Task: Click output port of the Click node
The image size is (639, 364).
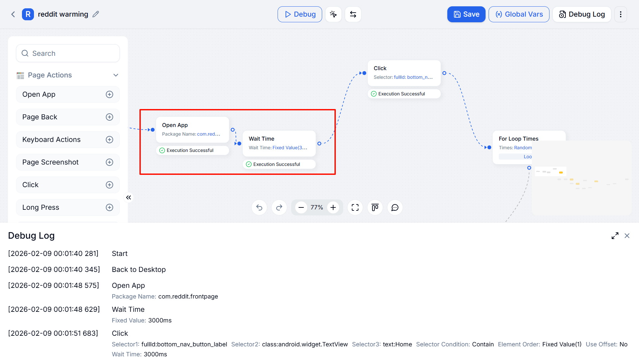Action: [444, 73]
